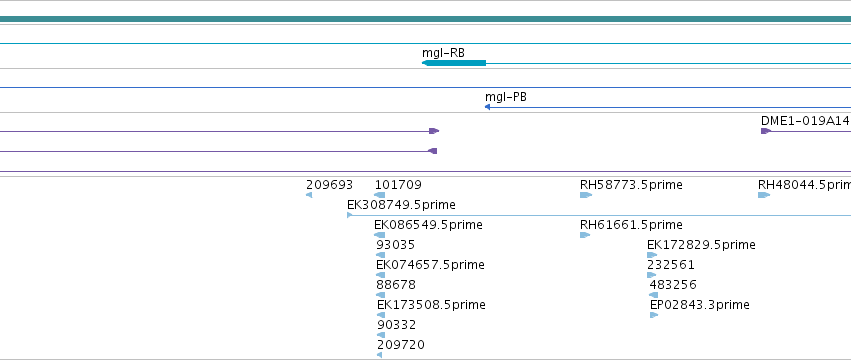Open the EK074657.5prime label

click(430, 265)
